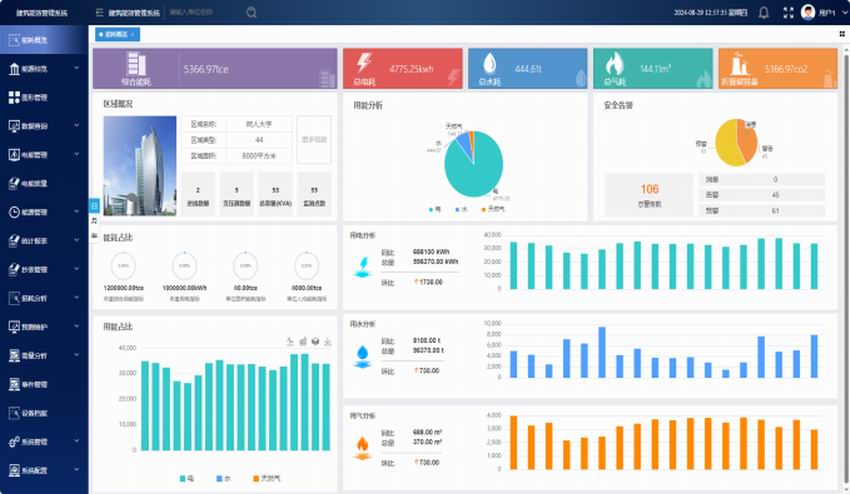Toggle 天然气 legend in 用能占比 bar chart
This screenshot has height=494, width=850.
[x=262, y=478]
